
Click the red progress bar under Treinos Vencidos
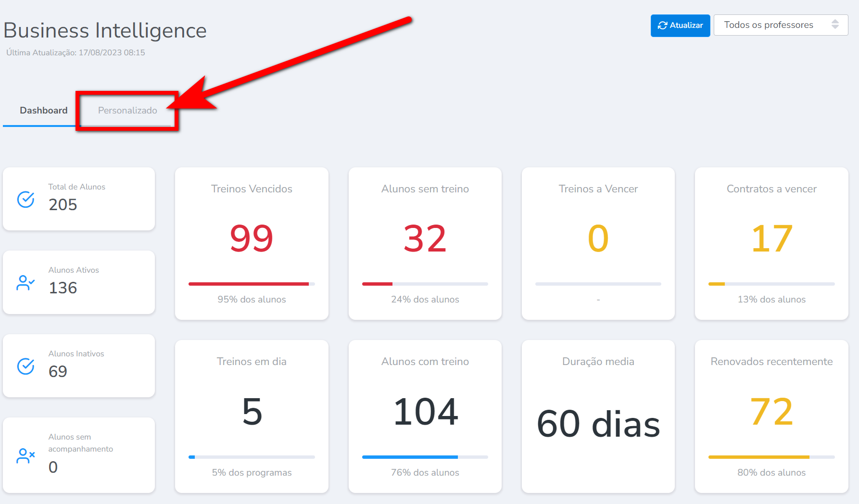click(x=249, y=284)
